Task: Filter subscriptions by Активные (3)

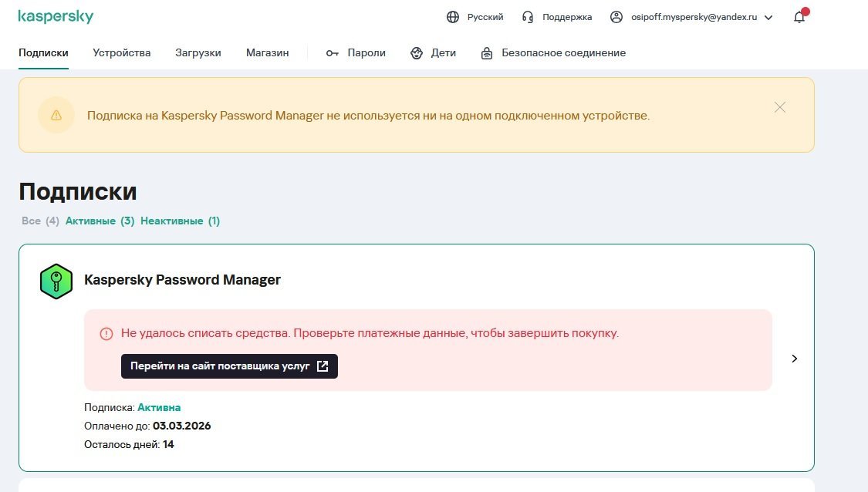Action: coord(100,221)
